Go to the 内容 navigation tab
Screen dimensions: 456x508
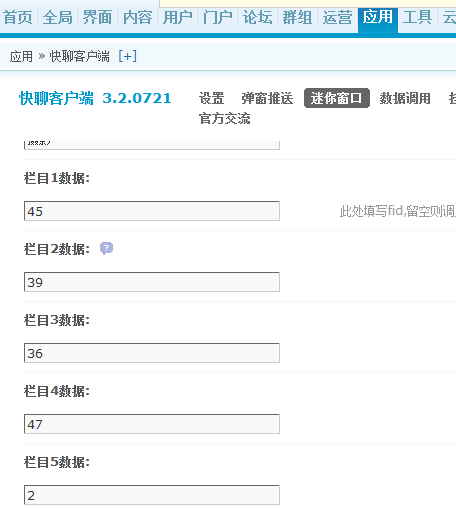138,17
